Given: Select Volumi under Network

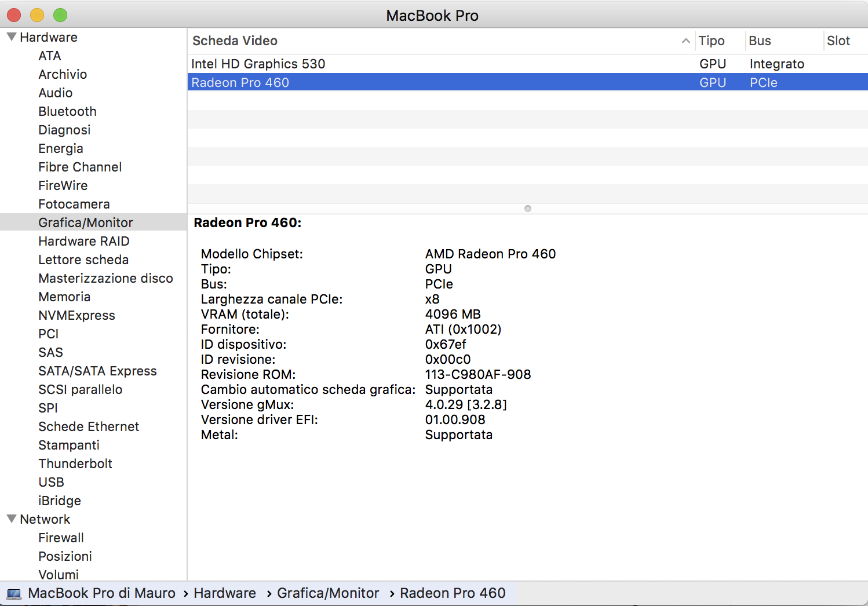Looking at the screenshot, I should coord(59,575).
